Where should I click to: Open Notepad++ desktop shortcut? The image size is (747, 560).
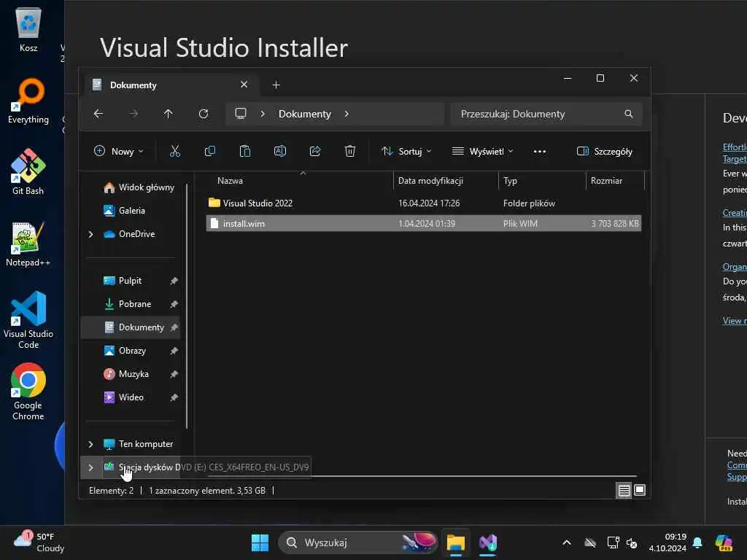[x=28, y=244]
